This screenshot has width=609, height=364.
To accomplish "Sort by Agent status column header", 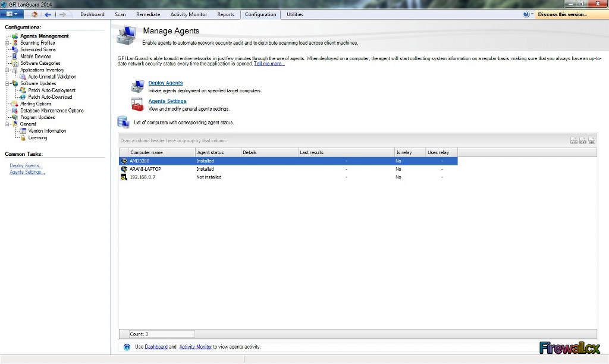I will [x=218, y=152].
